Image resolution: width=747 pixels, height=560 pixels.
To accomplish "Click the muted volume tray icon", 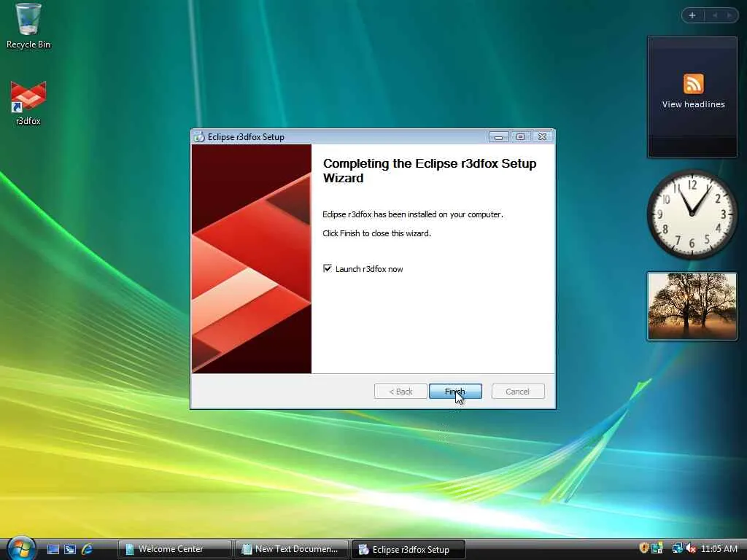I will point(691,548).
